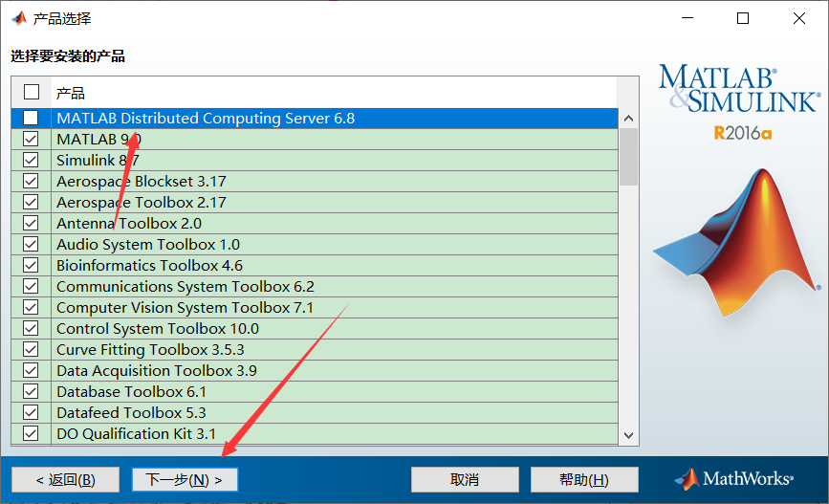Click the MATLAB icon in title bar
This screenshot has width=829, height=504.
point(19,18)
